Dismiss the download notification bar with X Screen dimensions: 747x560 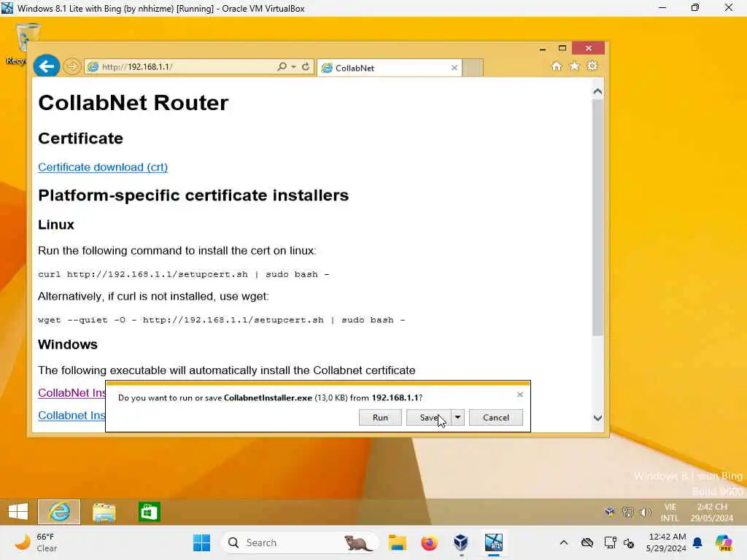519,394
